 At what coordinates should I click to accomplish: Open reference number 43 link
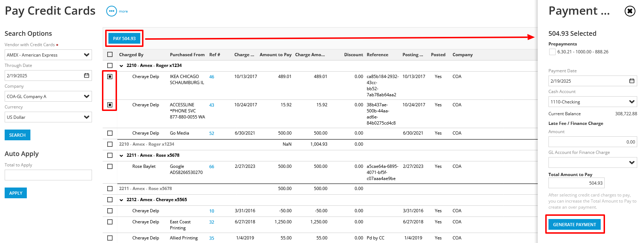[x=212, y=105]
